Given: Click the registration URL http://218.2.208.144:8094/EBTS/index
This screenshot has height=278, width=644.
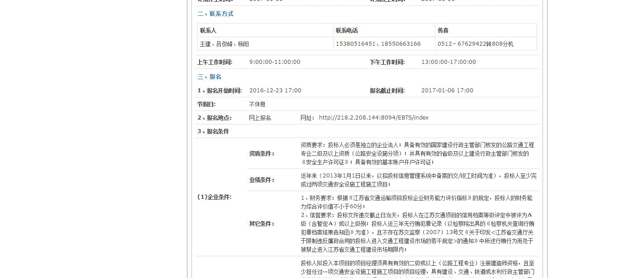Looking at the screenshot, I should 373,118.
